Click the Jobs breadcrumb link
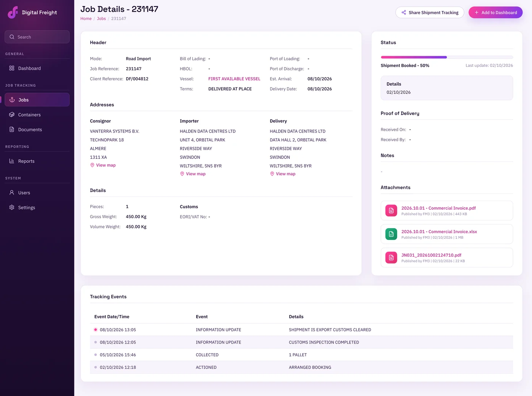Viewport: 532px width, 396px height. (101, 19)
